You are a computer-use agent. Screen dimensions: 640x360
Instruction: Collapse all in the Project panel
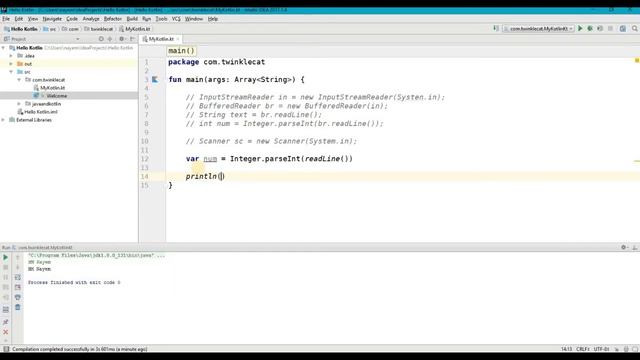(x=110, y=39)
